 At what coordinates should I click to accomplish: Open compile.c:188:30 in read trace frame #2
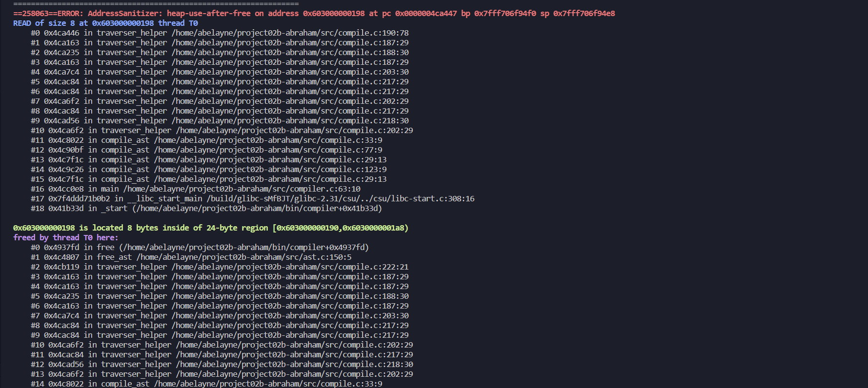point(290,53)
